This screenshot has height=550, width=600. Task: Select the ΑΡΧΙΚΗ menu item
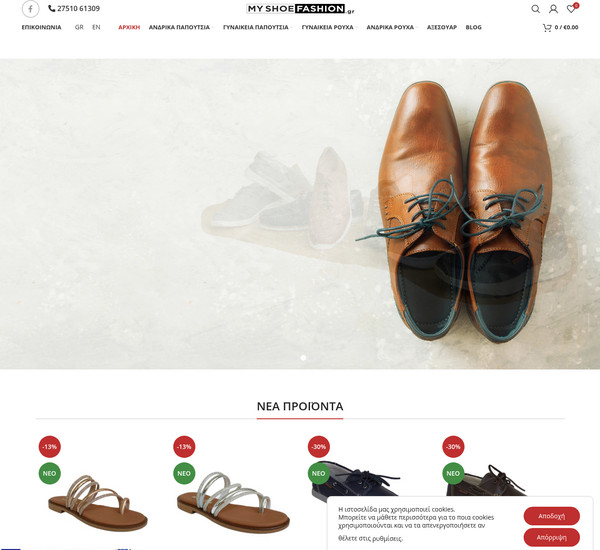pos(129,28)
